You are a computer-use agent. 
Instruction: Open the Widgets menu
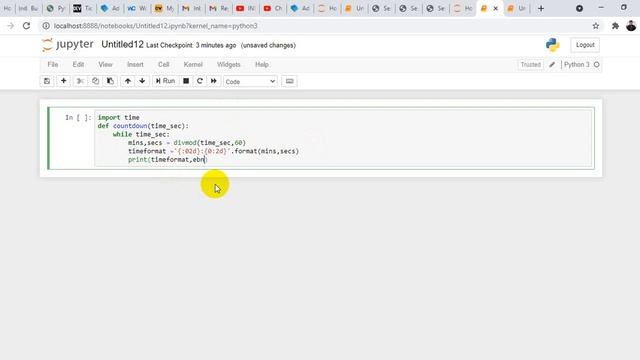[229, 64]
